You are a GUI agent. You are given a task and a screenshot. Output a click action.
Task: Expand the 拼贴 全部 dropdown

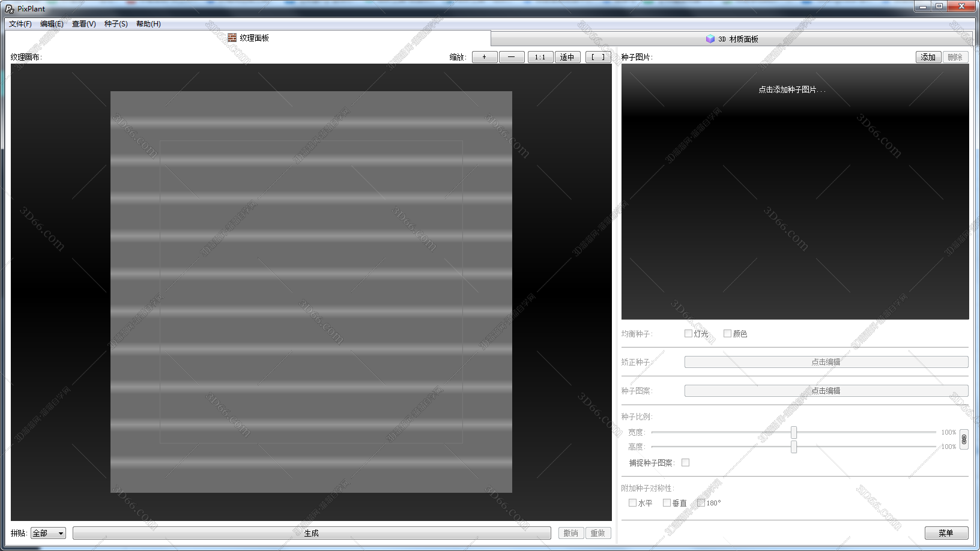[x=48, y=533]
